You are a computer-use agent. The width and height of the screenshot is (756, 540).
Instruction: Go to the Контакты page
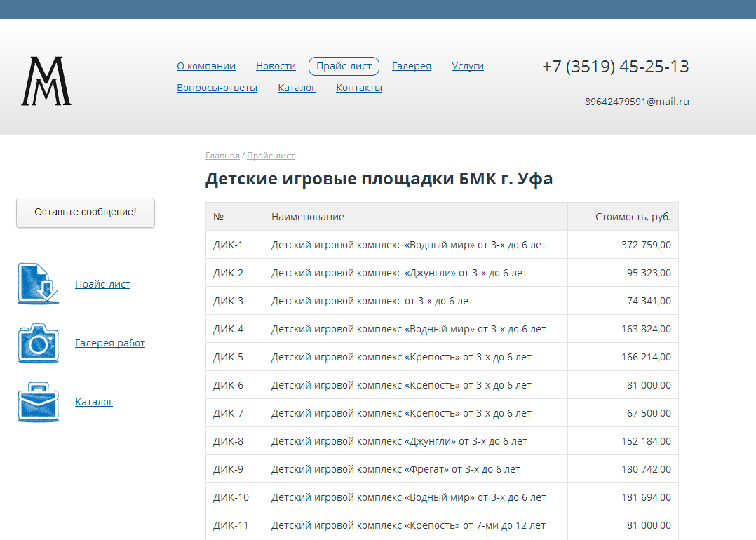[x=359, y=88]
